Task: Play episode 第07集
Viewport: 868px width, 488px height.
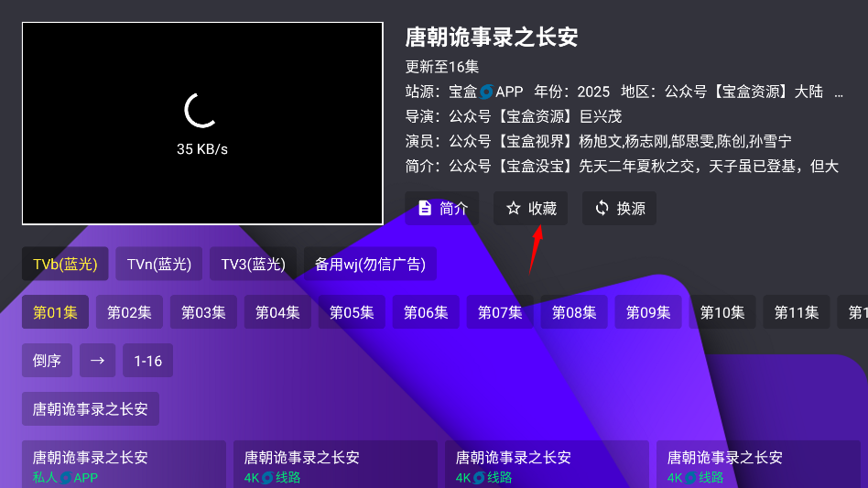Action: pos(501,312)
